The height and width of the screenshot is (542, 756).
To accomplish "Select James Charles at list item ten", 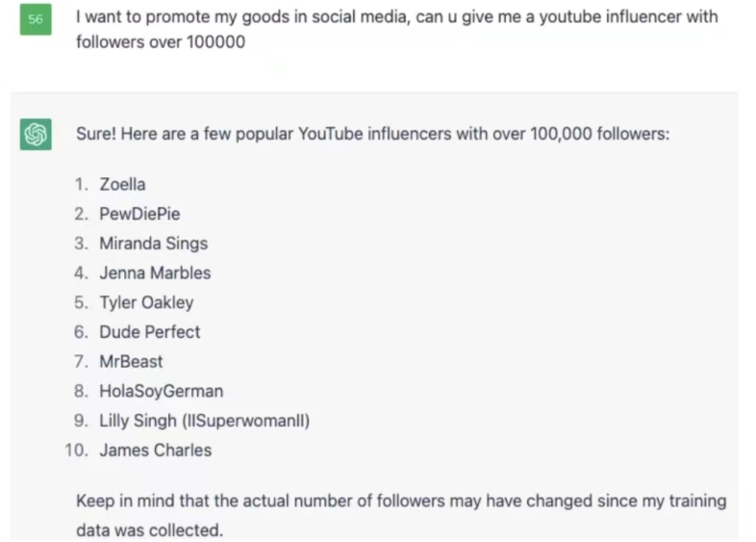I will click(x=155, y=450).
